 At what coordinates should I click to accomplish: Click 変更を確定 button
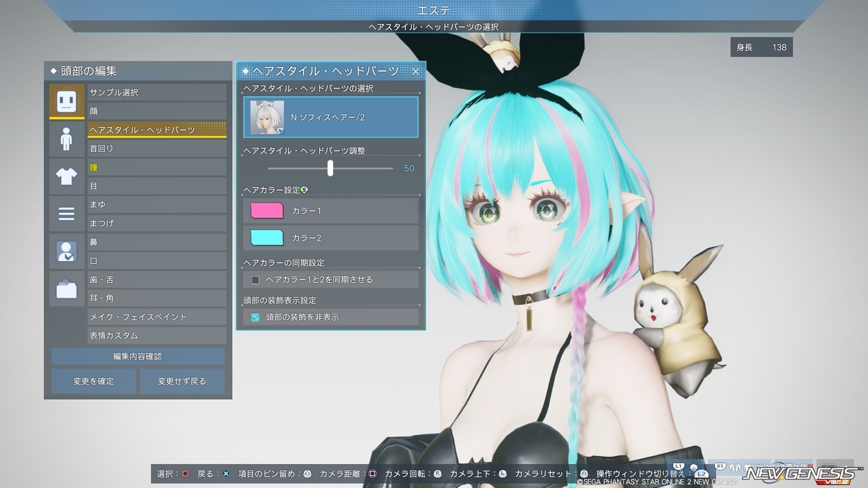pyautogui.click(x=93, y=381)
